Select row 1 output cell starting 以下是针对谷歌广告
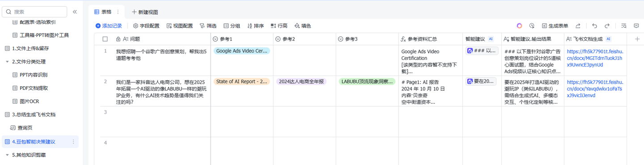Viewport: 644px width, 165px height. click(532, 60)
